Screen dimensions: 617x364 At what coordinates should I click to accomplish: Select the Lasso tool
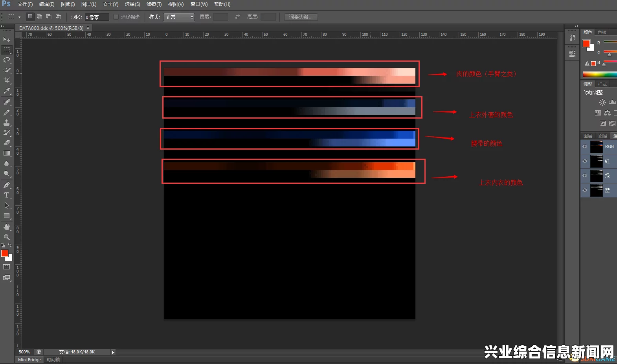7,60
